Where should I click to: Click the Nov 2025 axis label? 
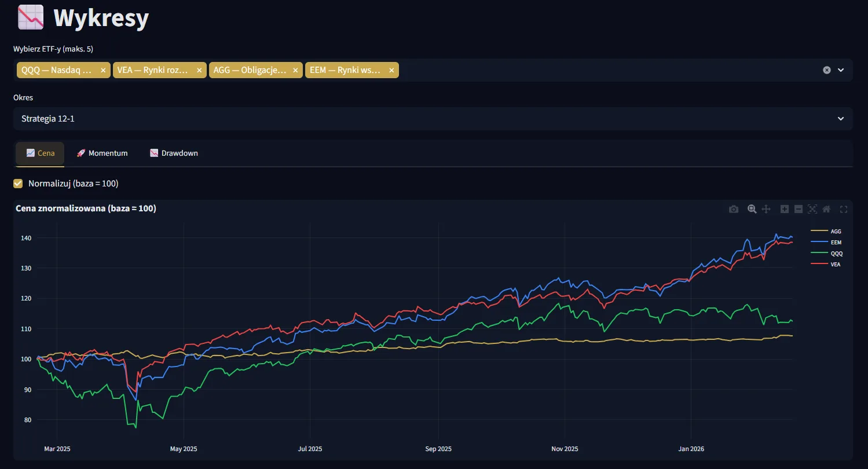pos(565,449)
